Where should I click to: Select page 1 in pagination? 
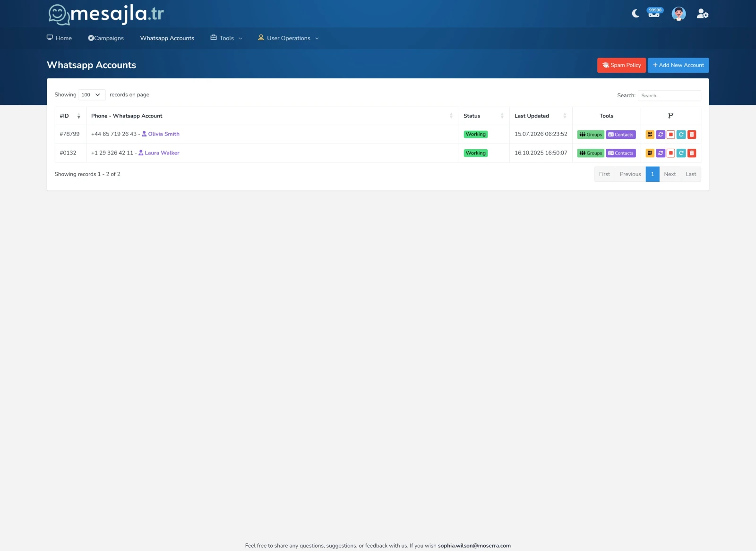(x=653, y=174)
